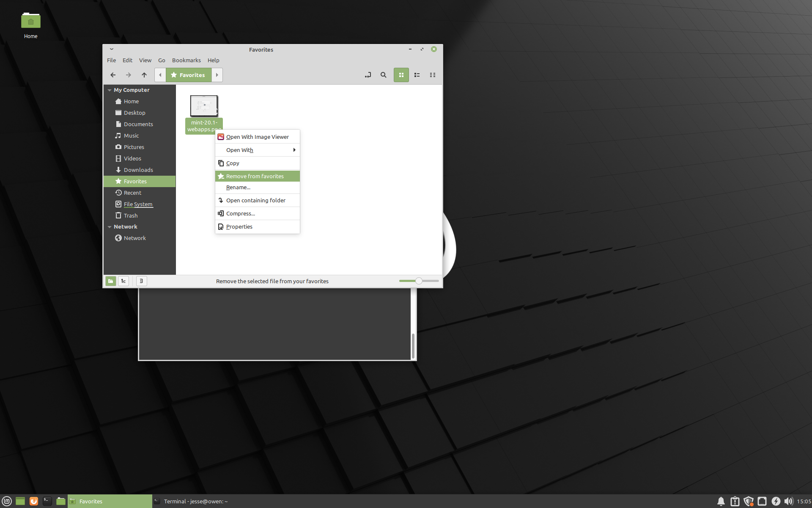Select Open With Image Viewer
This screenshot has width=812, height=508.
pos(258,137)
